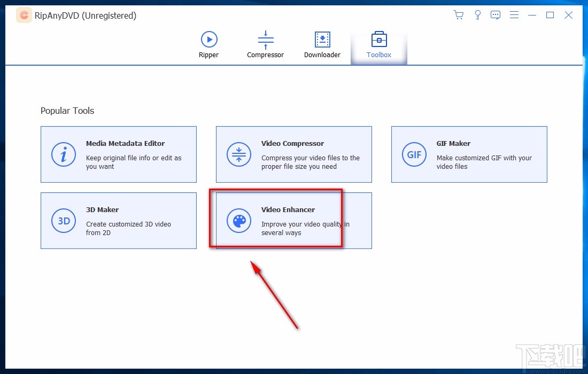Expand the hamburger menu in title bar
588x374 pixels.
click(x=514, y=15)
